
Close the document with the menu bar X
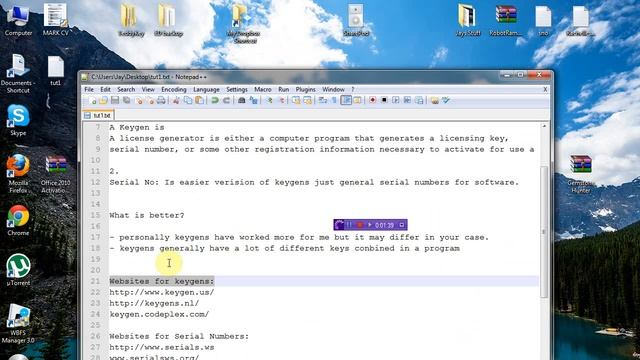coord(545,89)
